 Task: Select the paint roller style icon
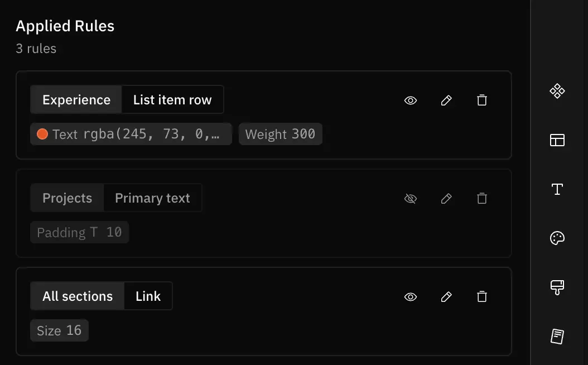tap(557, 287)
